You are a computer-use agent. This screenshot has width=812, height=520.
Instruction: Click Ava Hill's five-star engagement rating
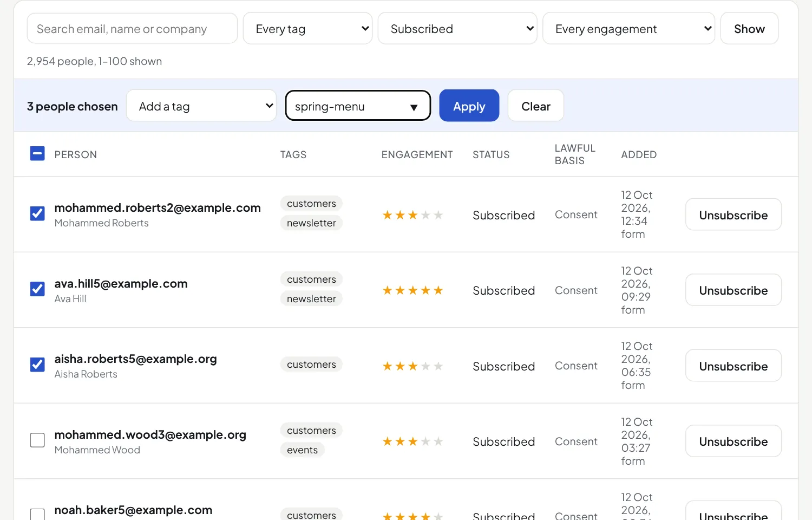click(x=412, y=290)
